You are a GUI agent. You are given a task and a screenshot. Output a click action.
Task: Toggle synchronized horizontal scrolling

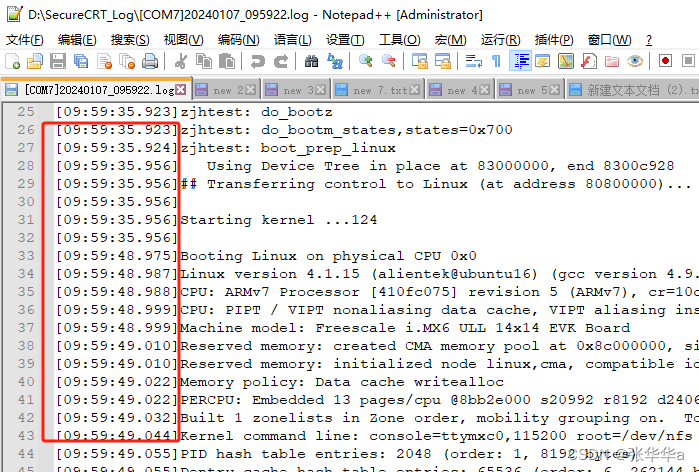pos(443,61)
